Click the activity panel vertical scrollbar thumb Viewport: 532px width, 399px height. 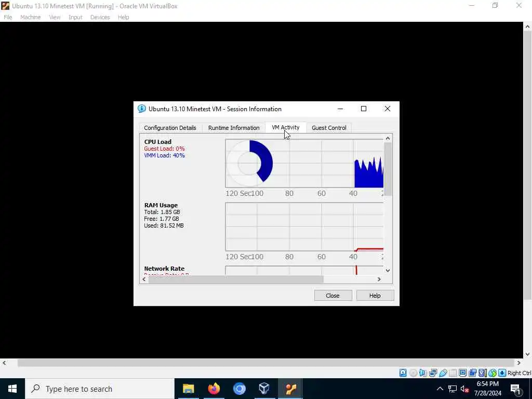pos(388,169)
